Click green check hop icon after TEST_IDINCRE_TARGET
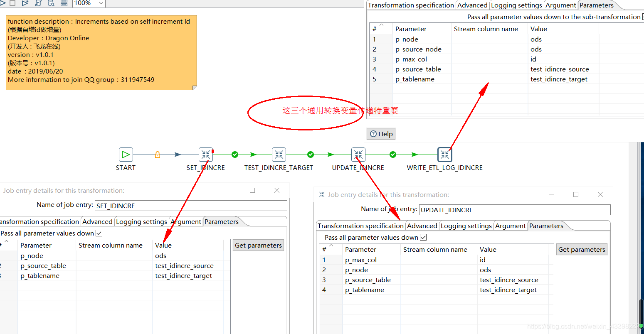 [311, 155]
